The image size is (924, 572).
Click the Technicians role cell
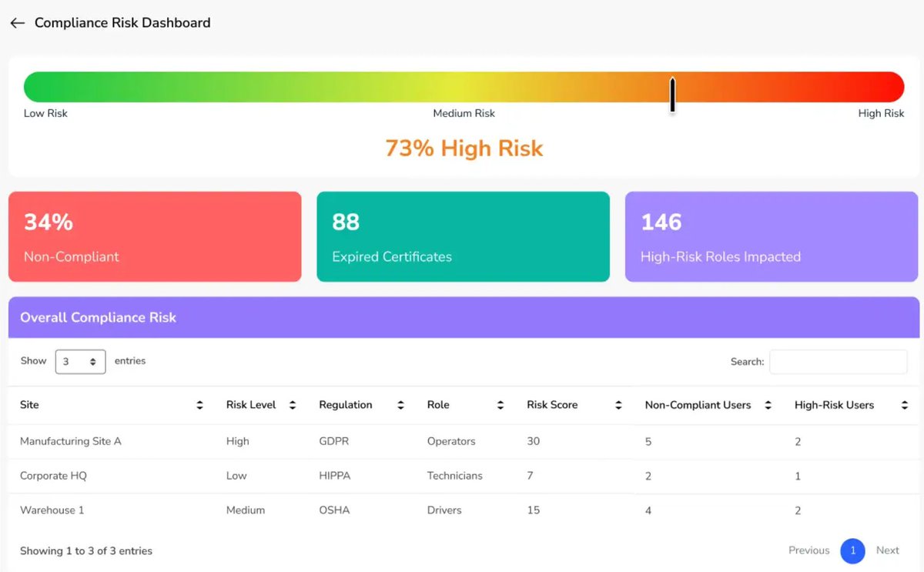click(455, 476)
